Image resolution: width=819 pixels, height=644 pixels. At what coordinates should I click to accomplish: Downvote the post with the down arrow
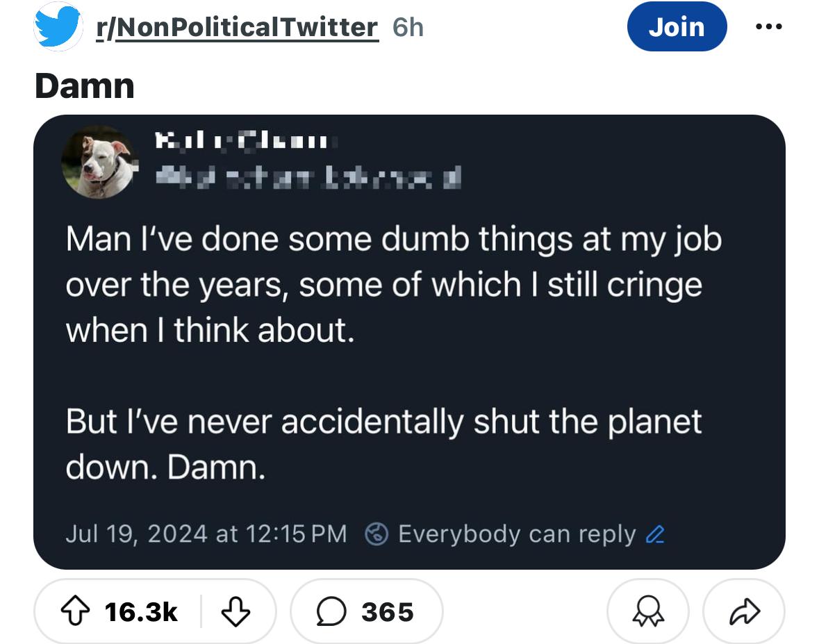235,611
